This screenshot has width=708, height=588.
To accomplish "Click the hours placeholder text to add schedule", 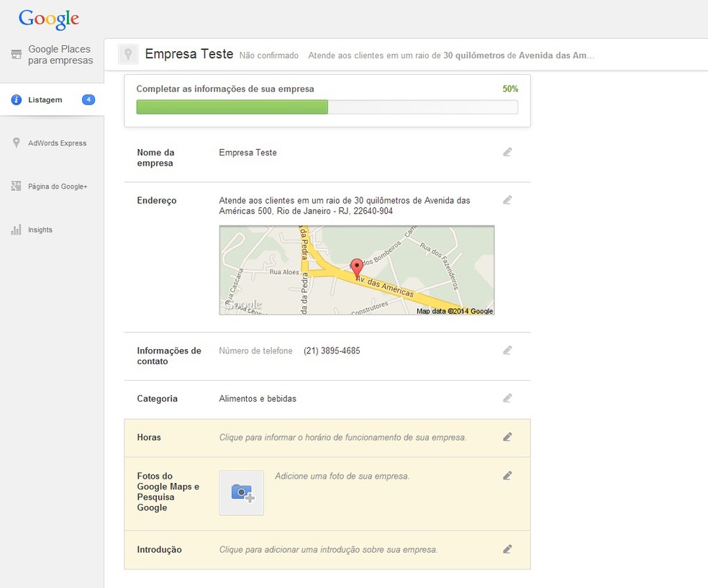I will [342, 438].
